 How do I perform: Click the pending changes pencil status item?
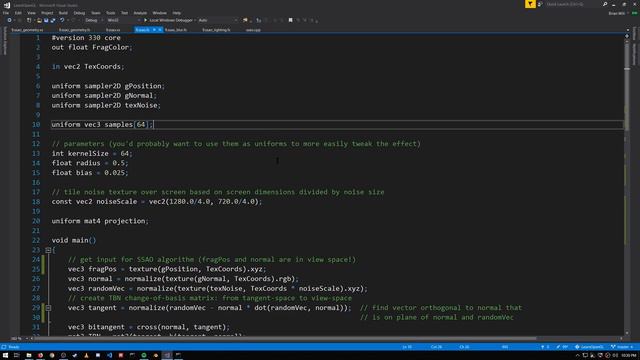[x=562, y=347]
